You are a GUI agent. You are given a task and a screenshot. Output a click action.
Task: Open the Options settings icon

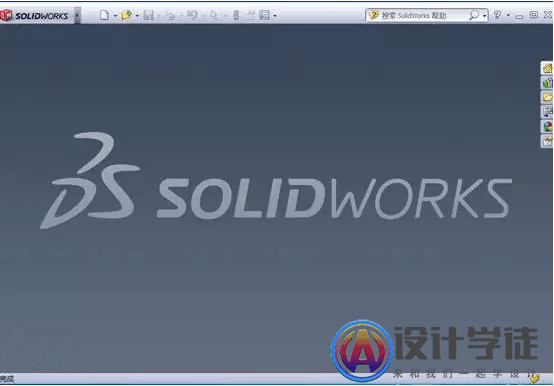264,15
